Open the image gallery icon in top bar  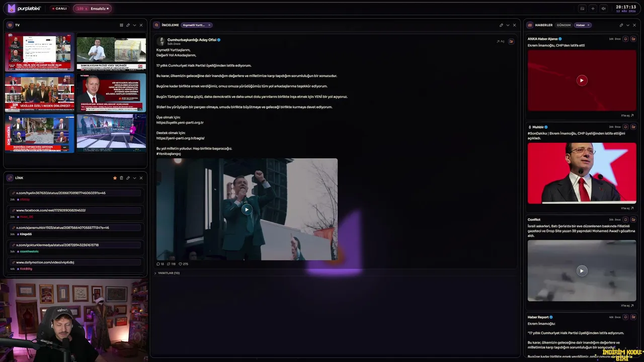[582, 9]
